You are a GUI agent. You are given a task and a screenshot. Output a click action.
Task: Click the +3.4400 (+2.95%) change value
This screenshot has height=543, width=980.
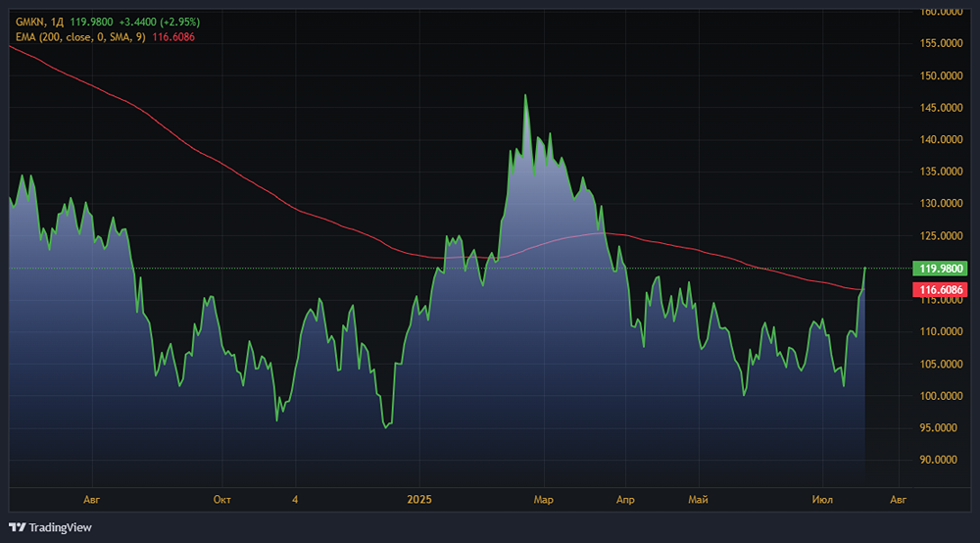tap(160, 22)
